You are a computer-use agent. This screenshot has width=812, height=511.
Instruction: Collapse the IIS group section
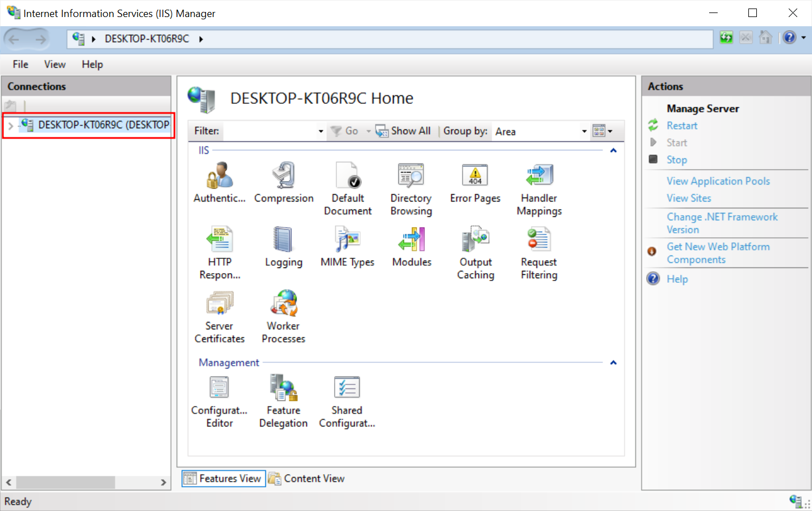pyautogui.click(x=613, y=150)
